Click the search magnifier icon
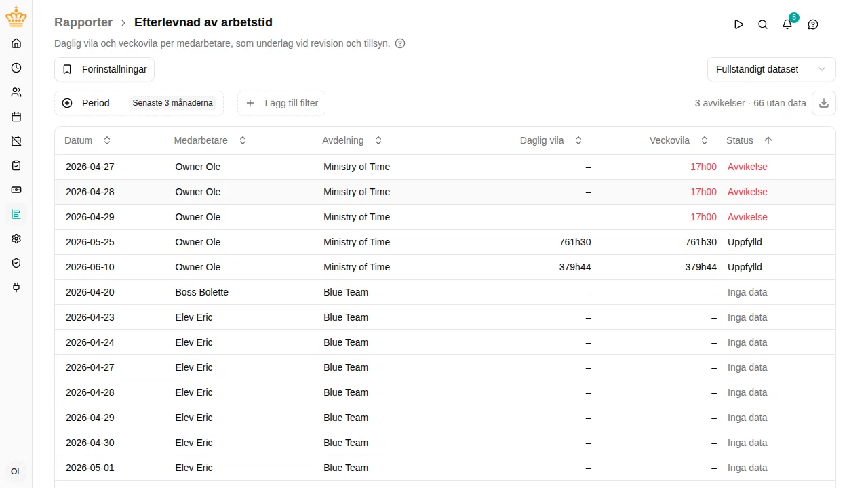Screen dimensions: 868x488 (763, 24)
